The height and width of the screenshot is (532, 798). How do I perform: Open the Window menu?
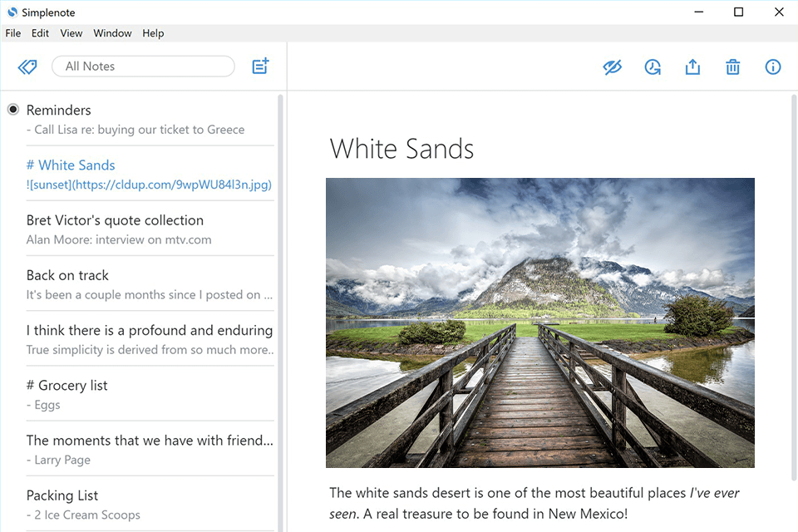point(112,33)
